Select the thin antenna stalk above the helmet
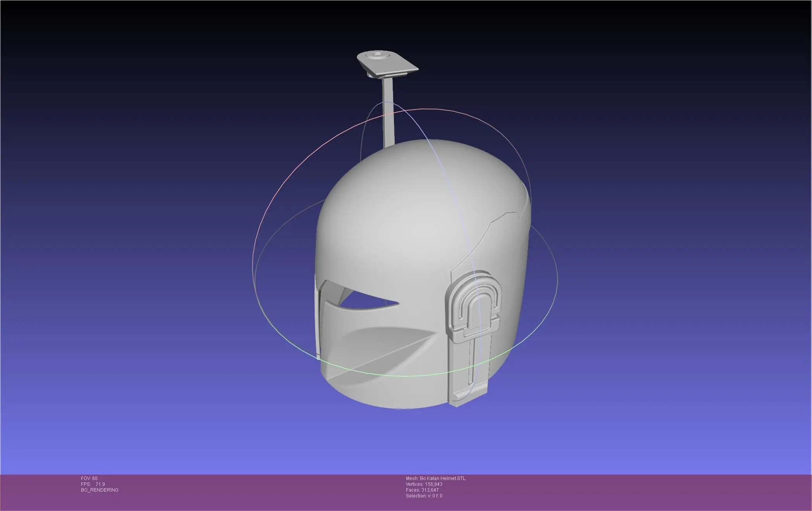Image resolution: width=812 pixels, height=511 pixels. pyautogui.click(x=388, y=113)
